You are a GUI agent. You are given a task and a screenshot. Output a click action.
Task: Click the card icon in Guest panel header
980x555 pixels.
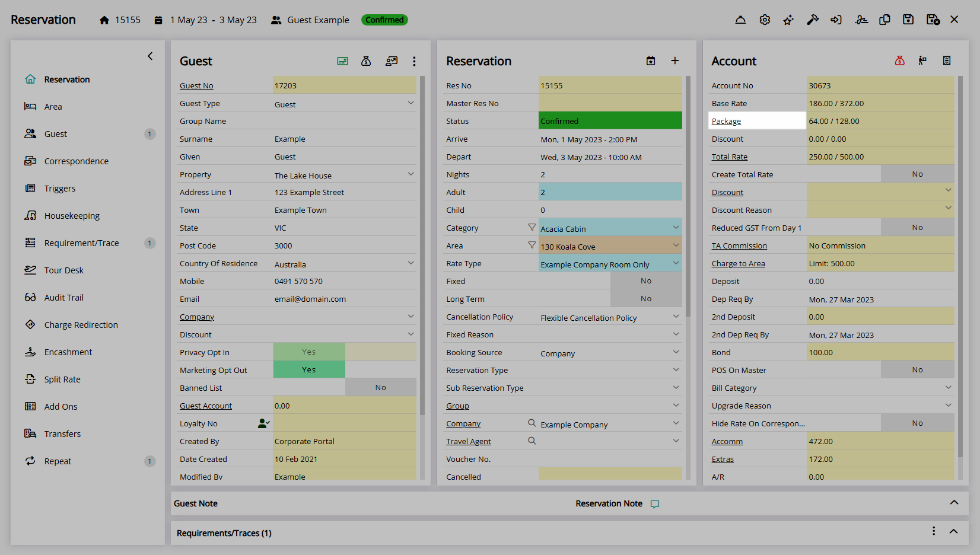pos(343,61)
